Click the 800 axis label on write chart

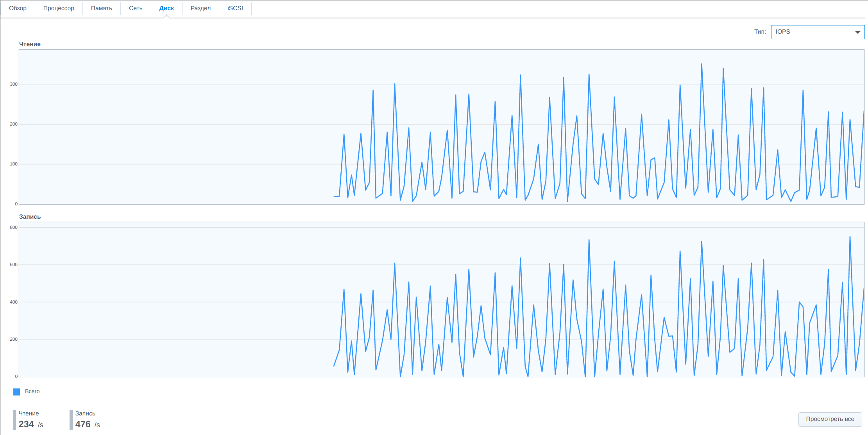pos(14,227)
